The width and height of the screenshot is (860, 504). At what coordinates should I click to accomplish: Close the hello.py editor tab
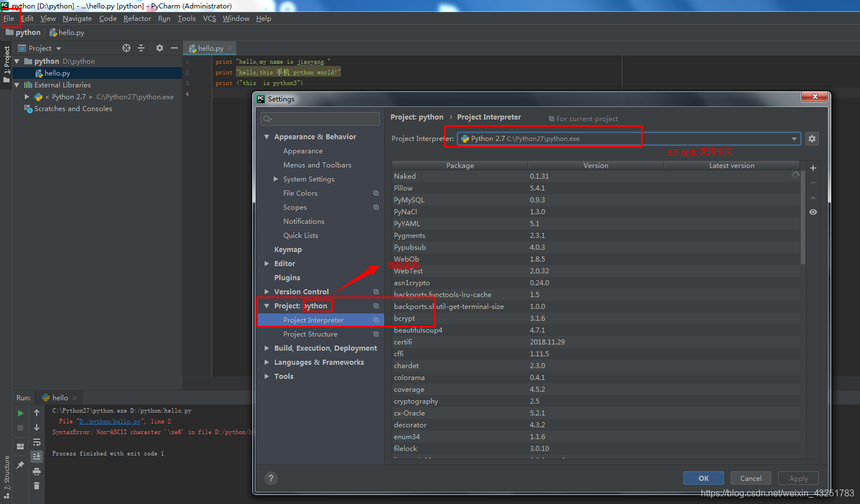click(230, 48)
